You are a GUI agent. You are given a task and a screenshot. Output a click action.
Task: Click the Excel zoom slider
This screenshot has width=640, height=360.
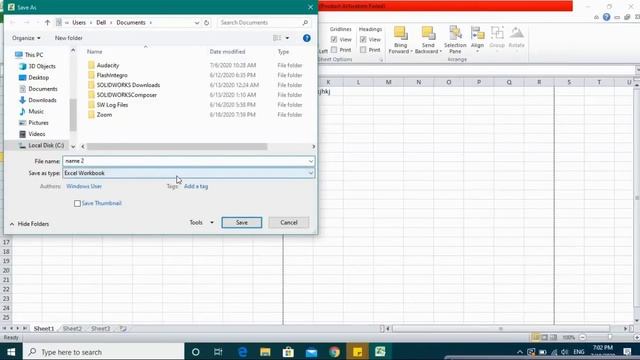[609, 338]
